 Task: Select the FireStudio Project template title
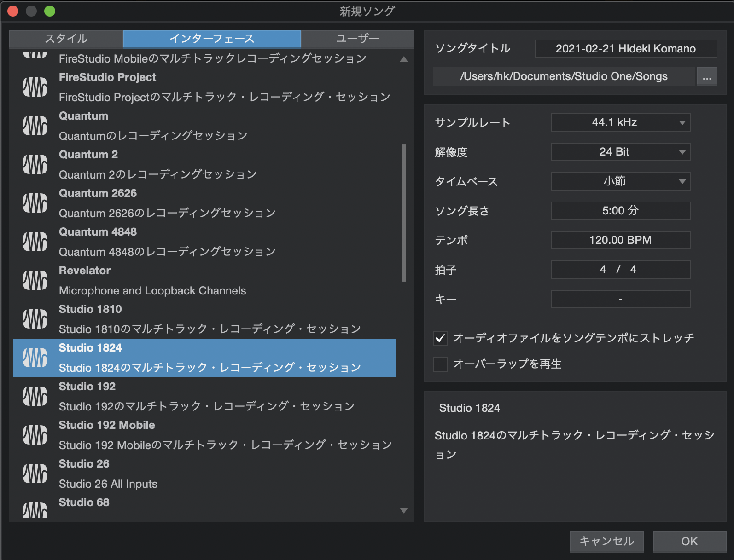(107, 77)
